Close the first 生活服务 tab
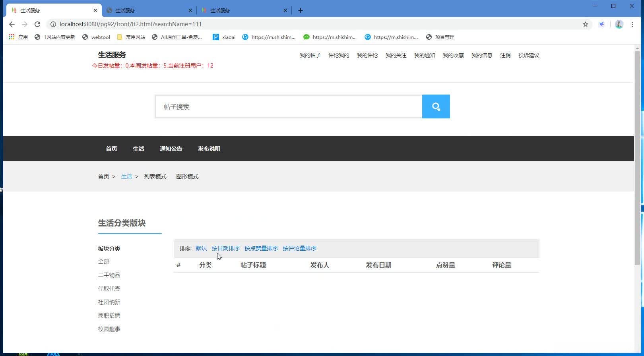 point(95,10)
